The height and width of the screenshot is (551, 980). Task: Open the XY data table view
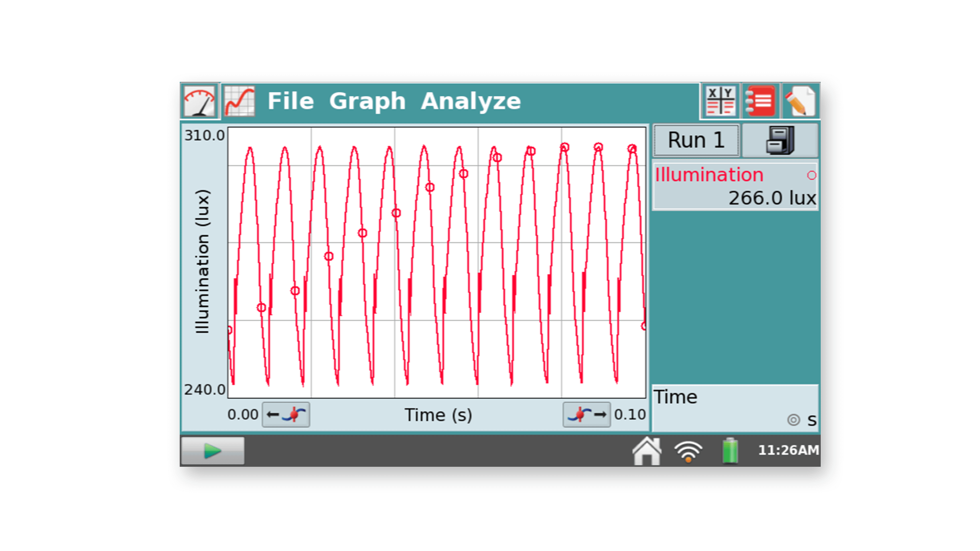pyautogui.click(x=720, y=101)
